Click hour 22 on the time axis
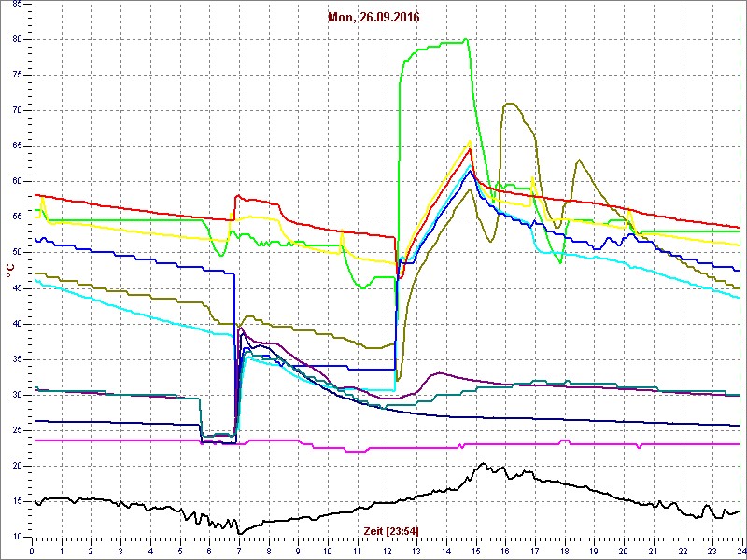Viewport: 747px width, 560px height. [x=684, y=551]
